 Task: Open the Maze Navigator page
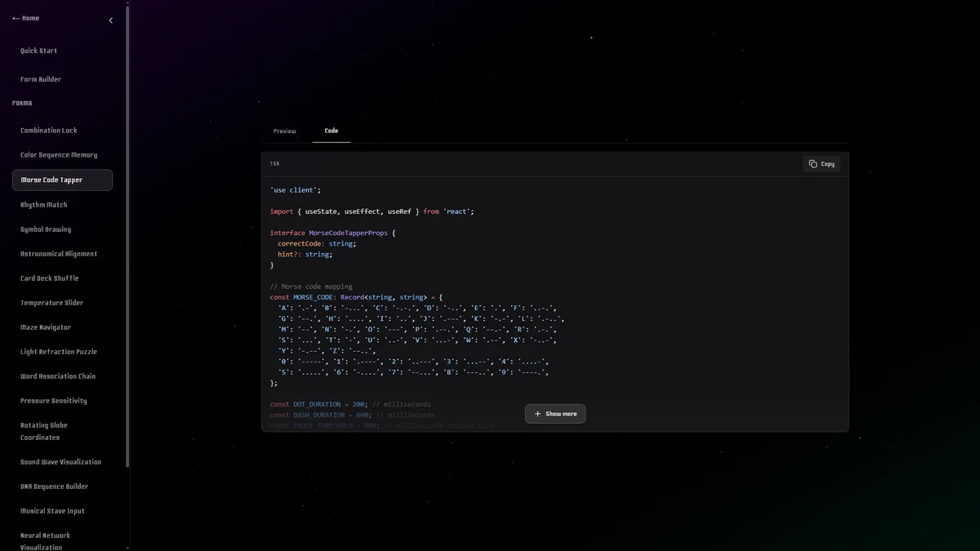(x=46, y=327)
